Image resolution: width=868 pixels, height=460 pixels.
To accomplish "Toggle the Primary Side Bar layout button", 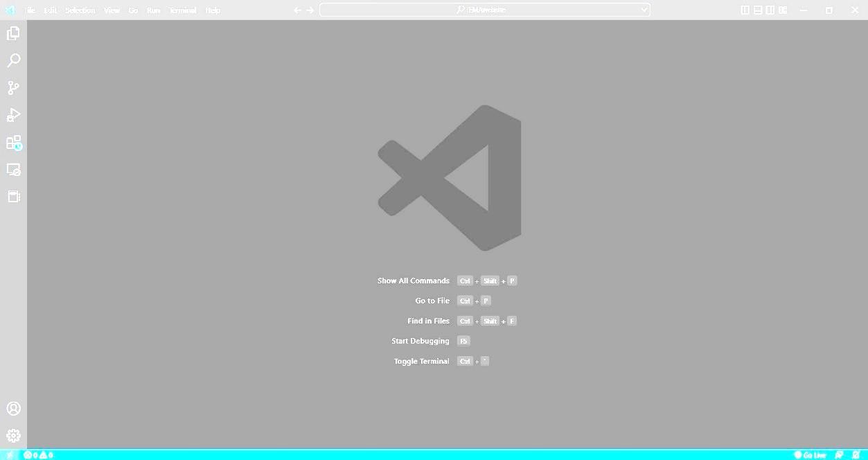I will [745, 10].
